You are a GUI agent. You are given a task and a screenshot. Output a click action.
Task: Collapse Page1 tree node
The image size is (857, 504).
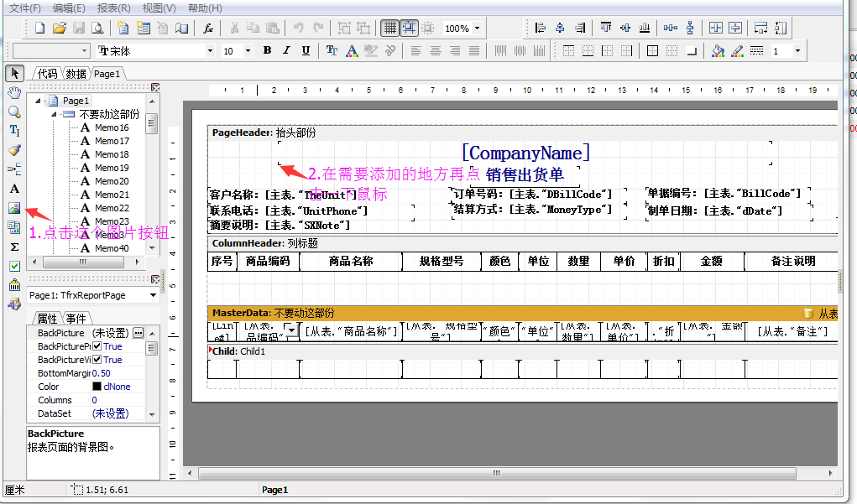pos(38,101)
